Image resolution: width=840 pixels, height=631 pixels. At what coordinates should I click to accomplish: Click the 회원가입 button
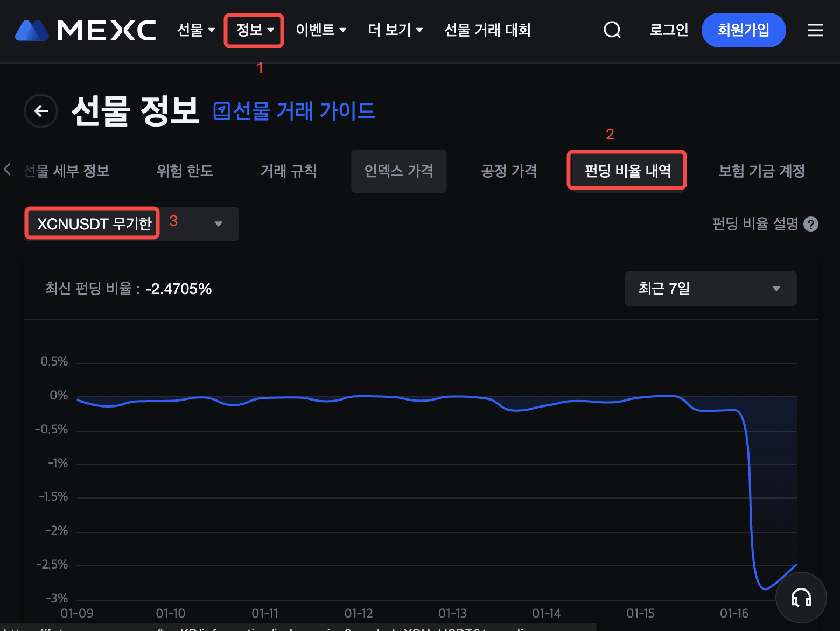(x=743, y=30)
